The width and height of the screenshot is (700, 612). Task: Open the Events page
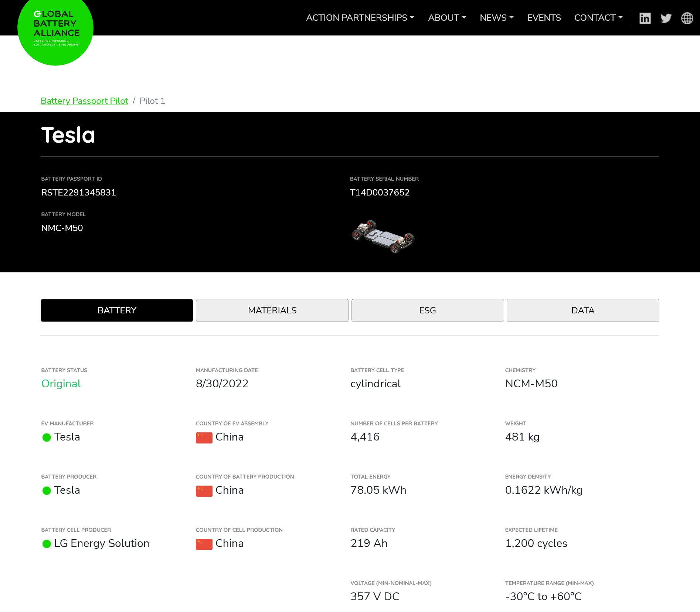[544, 18]
